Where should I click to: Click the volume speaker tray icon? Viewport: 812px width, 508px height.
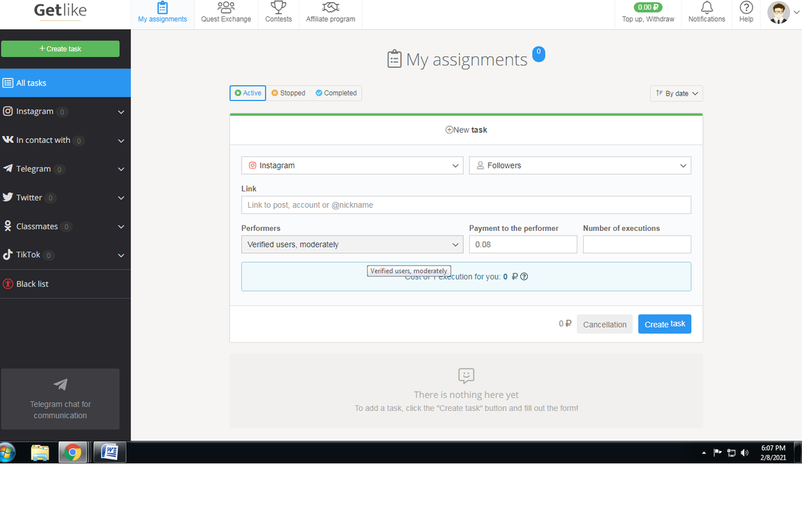(x=745, y=453)
